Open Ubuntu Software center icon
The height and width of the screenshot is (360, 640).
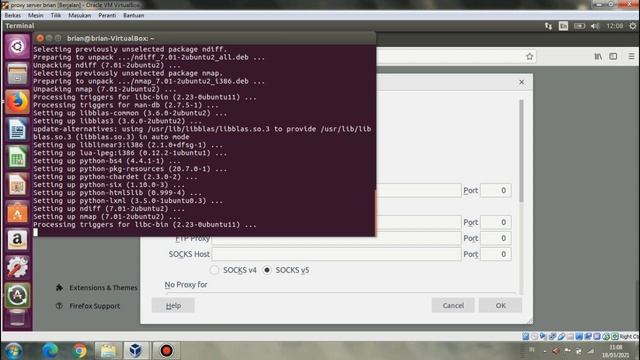point(17,212)
